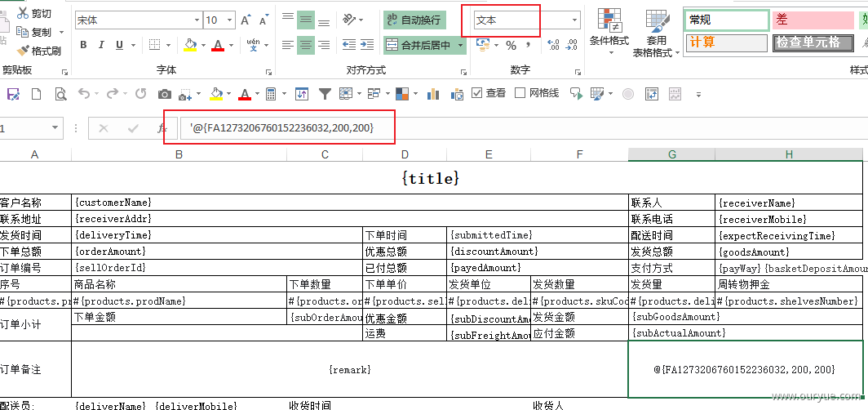Apply percent style format
The height and width of the screenshot is (410, 868).
(x=511, y=45)
